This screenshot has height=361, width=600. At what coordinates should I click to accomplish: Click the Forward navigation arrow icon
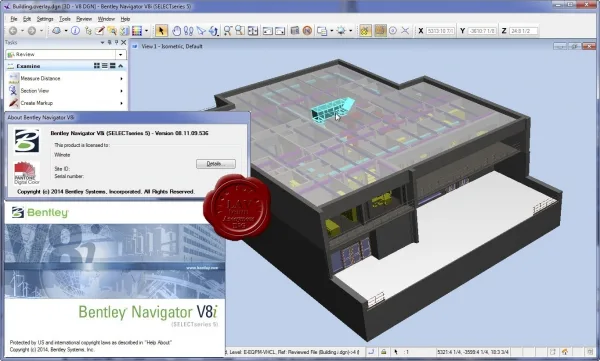[32, 31]
